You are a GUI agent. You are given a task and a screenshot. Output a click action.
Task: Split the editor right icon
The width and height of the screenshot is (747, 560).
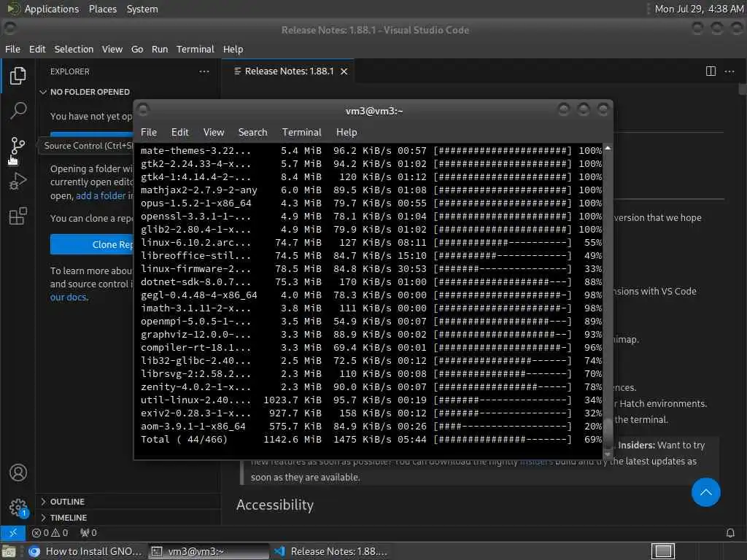tap(711, 71)
